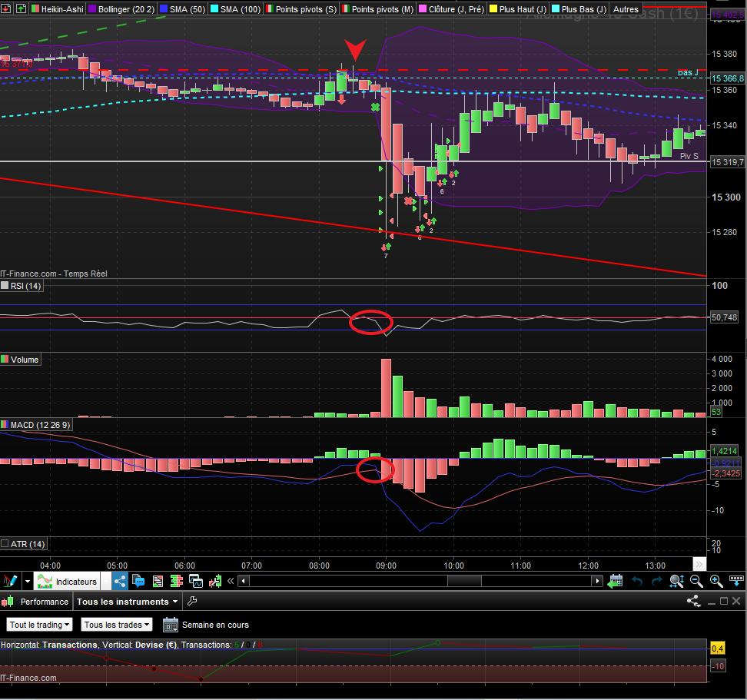
Task: Select the drawing pencil tool
Action: pos(11,581)
